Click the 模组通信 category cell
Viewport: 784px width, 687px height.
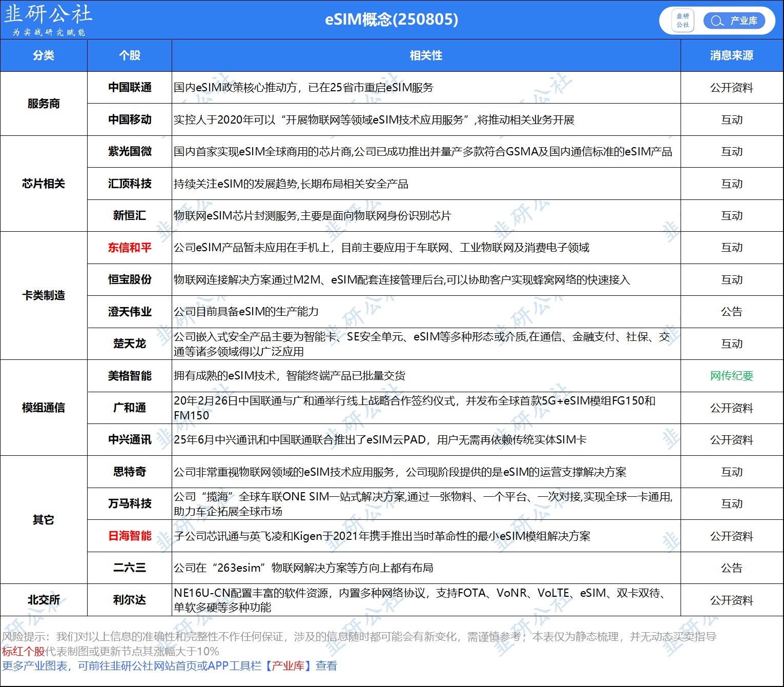[x=44, y=408]
